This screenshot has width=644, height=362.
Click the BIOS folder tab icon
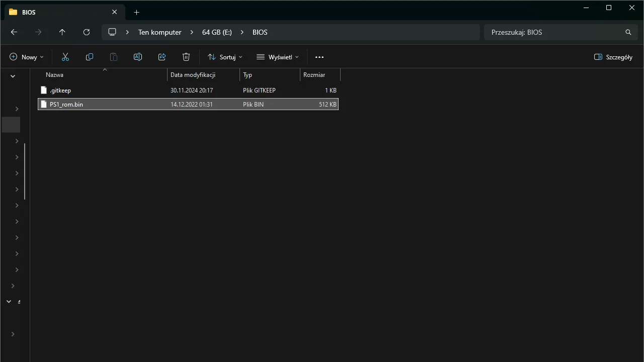tap(13, 12)
